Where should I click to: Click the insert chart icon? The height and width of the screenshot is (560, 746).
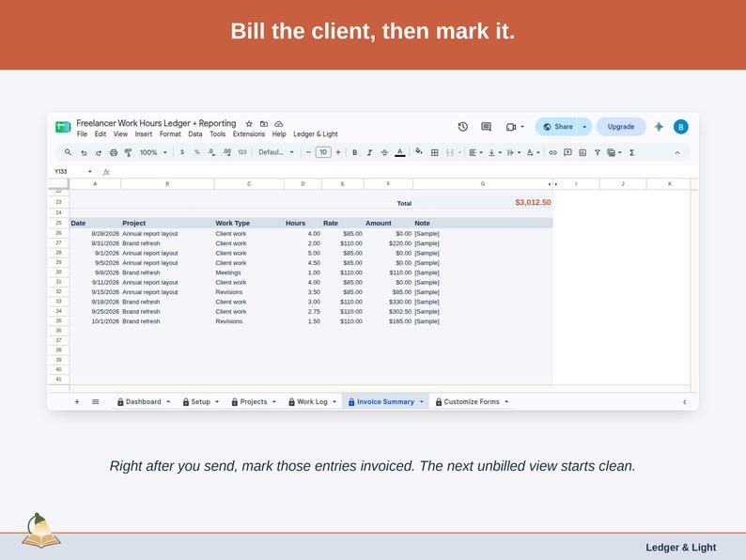pyautogui.click(x=583, y=153)
